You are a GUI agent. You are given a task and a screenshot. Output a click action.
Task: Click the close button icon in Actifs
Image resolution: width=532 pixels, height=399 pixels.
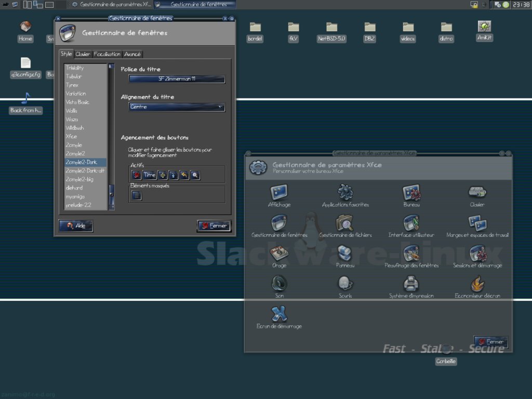click(x=137, y=175)
